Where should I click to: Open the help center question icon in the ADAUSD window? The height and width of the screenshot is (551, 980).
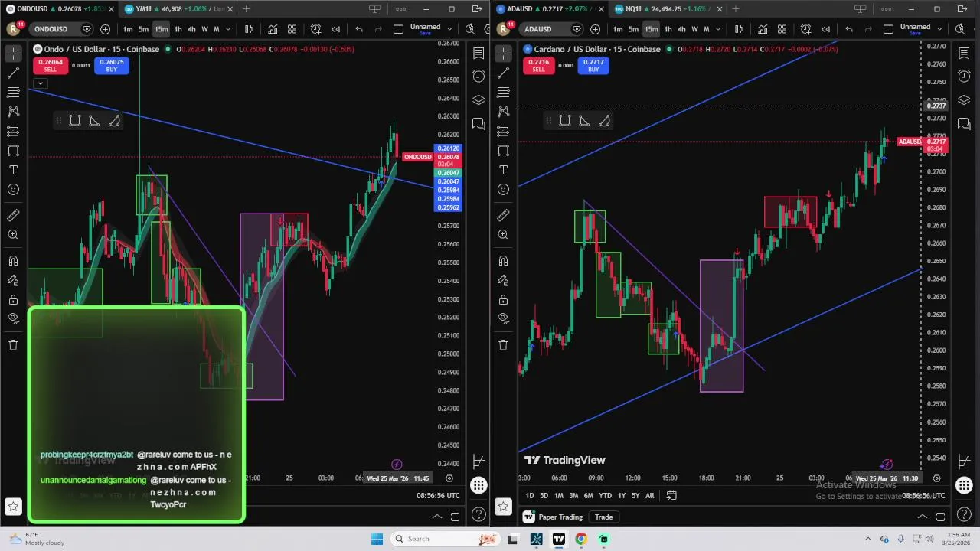click(964, 515)
